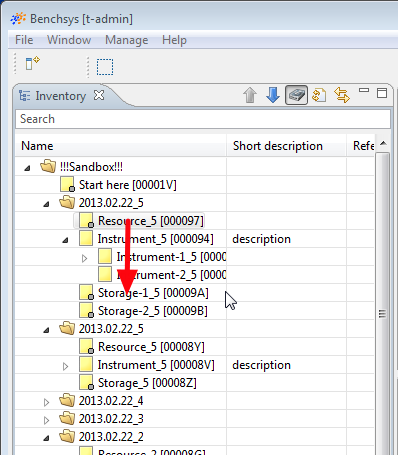Expand the 2013.02.22_4 folder

pyautogui.click(x=46, y=402)
